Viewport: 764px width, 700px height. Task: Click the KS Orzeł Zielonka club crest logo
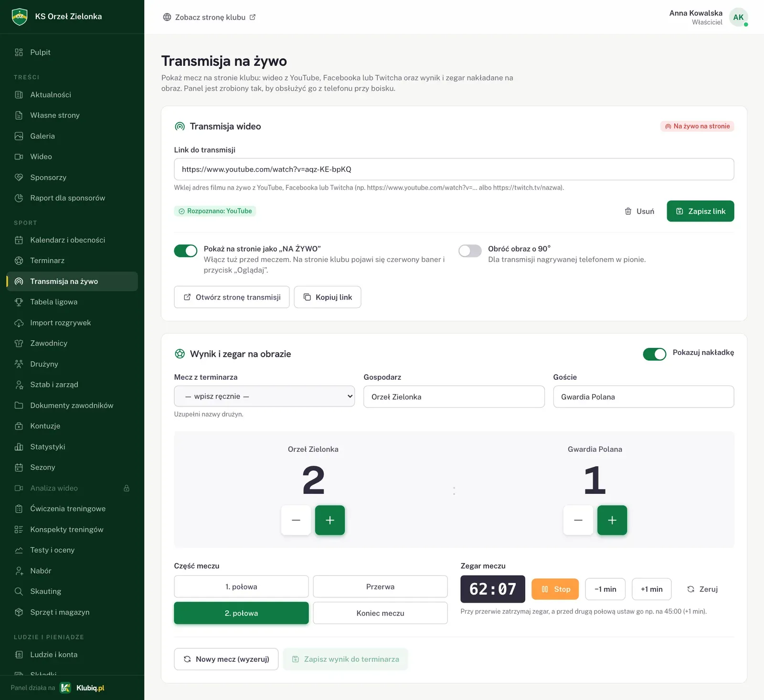(x=20, y=17)
